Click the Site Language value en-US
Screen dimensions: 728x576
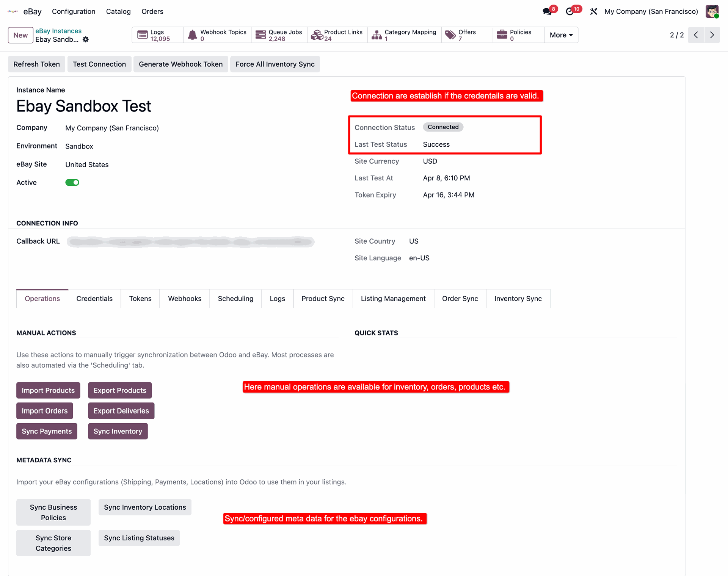tap(419, 258)
